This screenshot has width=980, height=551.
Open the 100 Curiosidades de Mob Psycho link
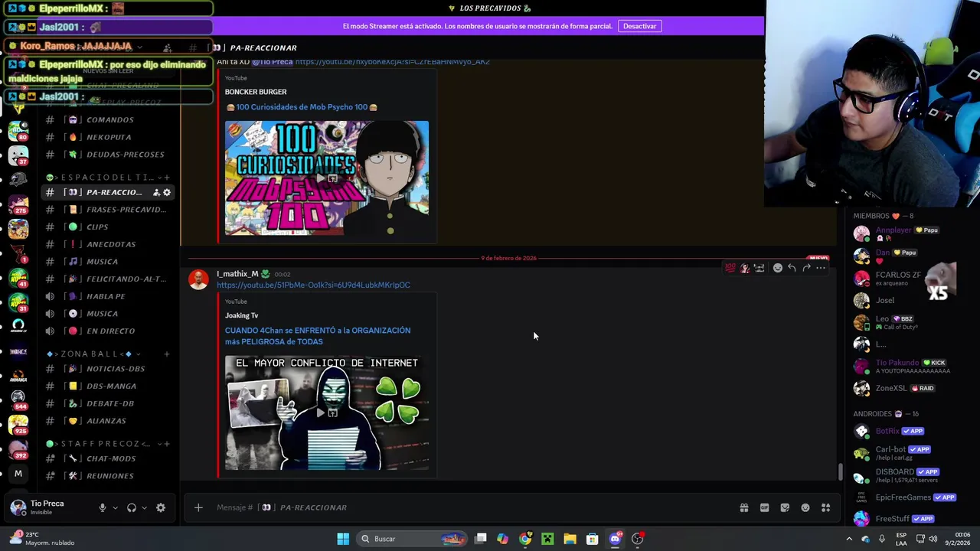click(x=302, y=107)
